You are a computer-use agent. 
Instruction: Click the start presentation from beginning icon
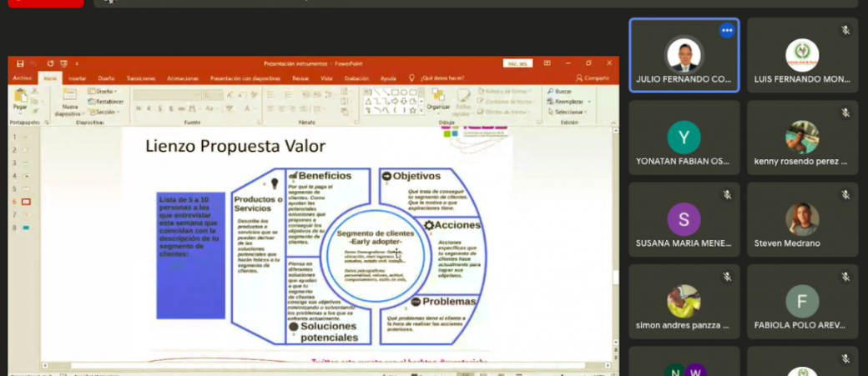point(63,63)
